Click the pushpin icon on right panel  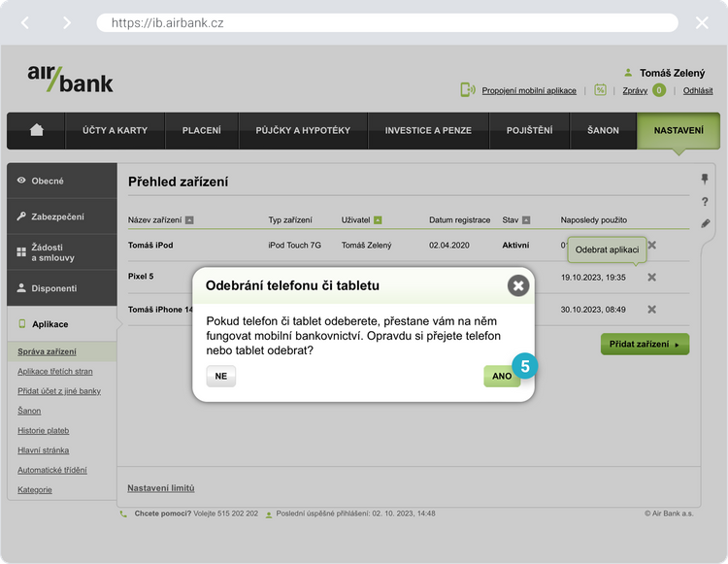click(x=706, y=180)
